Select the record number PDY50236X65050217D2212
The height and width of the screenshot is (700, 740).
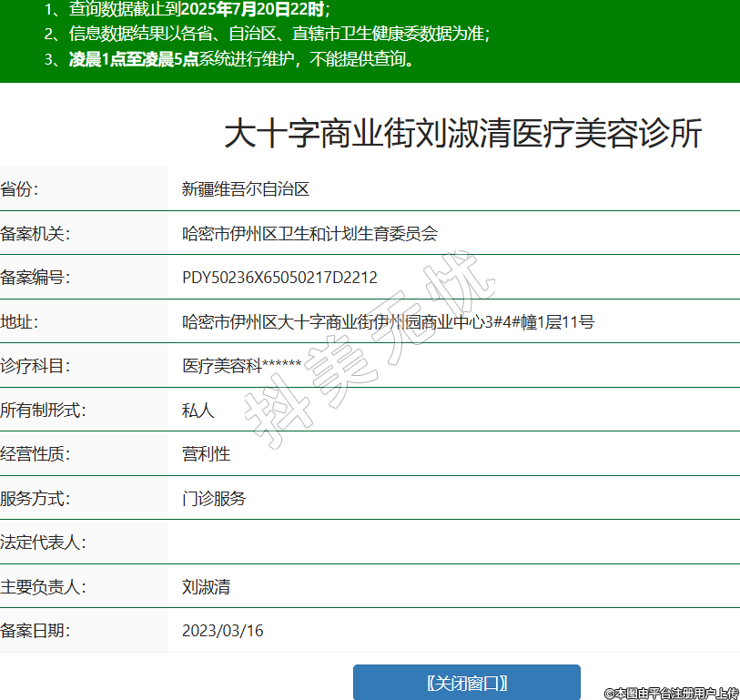tap(279, 278)
